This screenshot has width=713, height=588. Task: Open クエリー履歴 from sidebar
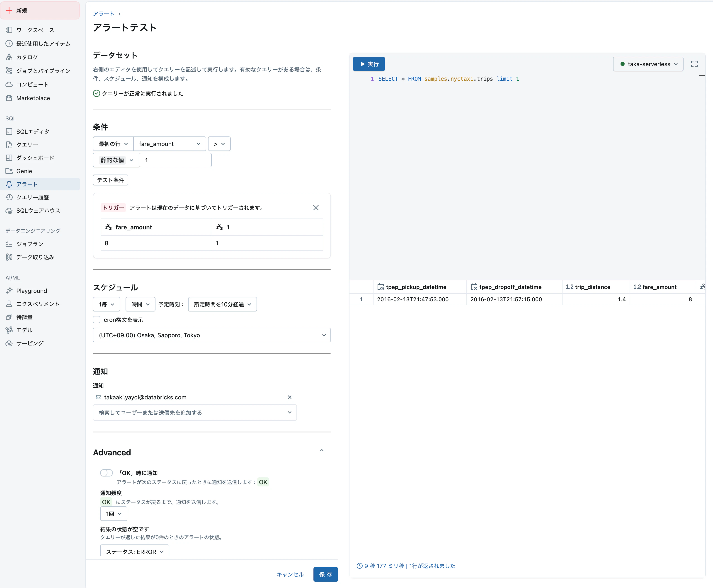[32, 197]
